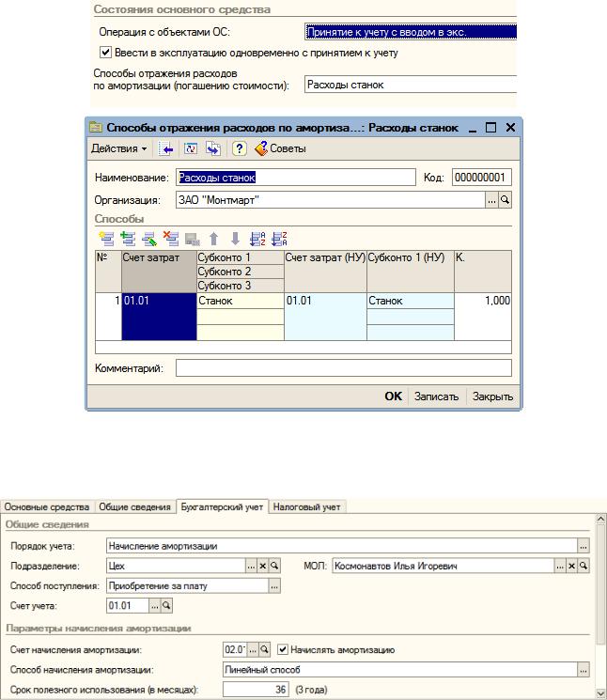This screenshot has width=607, height=700.
Task: Click the add by copying row icon
Action: (128, 239)
